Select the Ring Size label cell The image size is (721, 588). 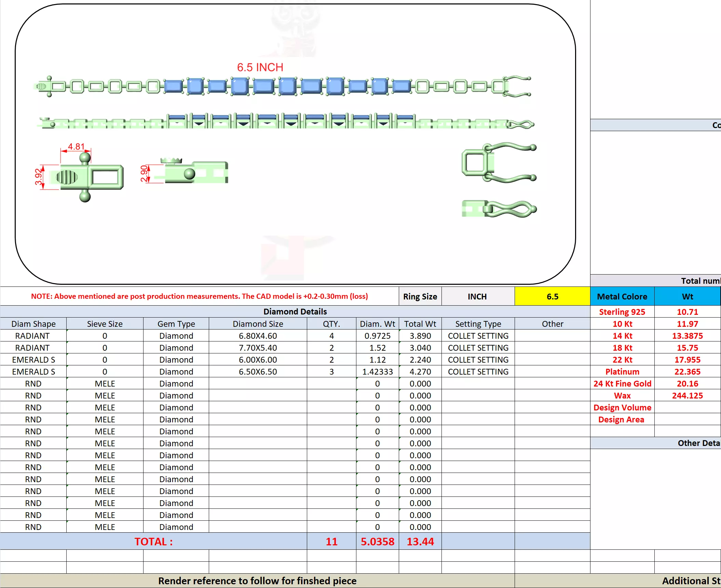point(420,296)
